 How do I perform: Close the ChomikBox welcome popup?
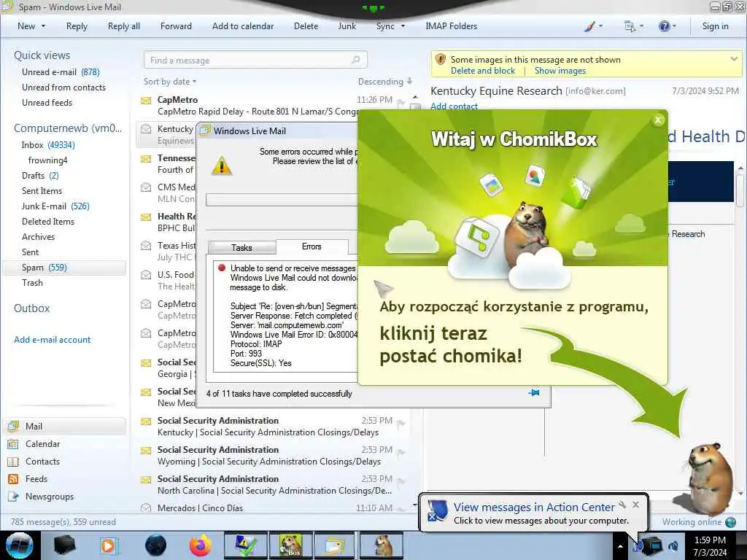point(658,120)
